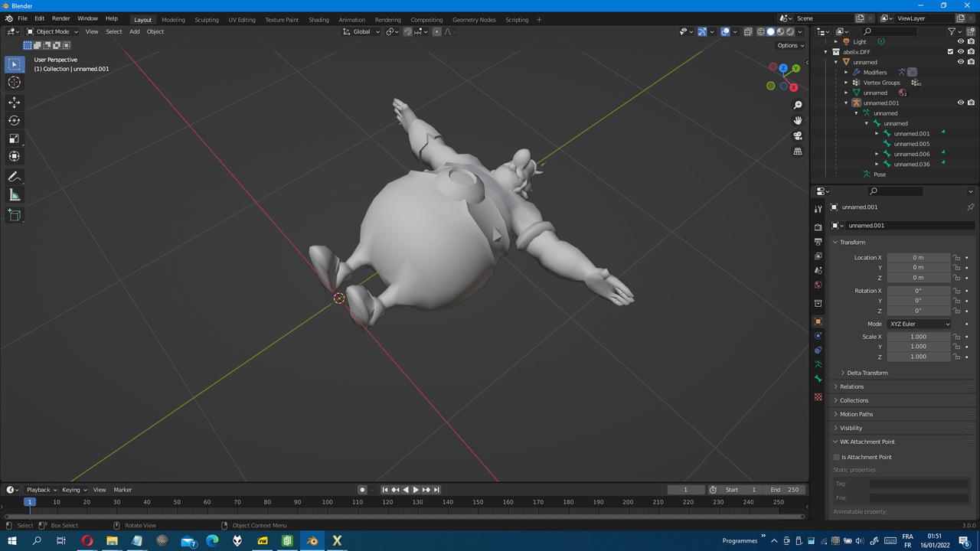Screen dimensions: 980x551
Task: Toggle eye icon for unnamed.001 armature
Action: tap(961, 103)
